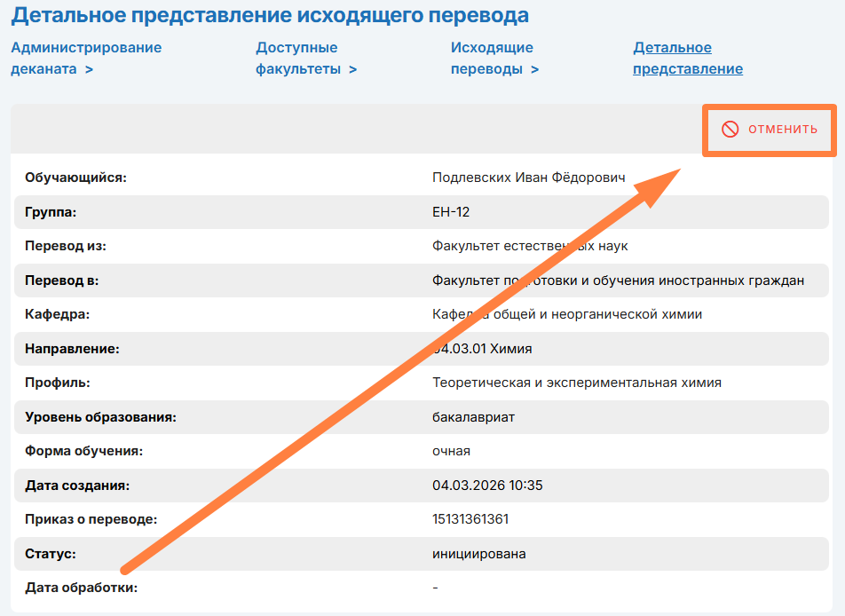Image resolution: width=845 pixels, height=616 pixels.
Task: Click the Теоретическая и экспериментальная химия profile
Action: [576, 383]
